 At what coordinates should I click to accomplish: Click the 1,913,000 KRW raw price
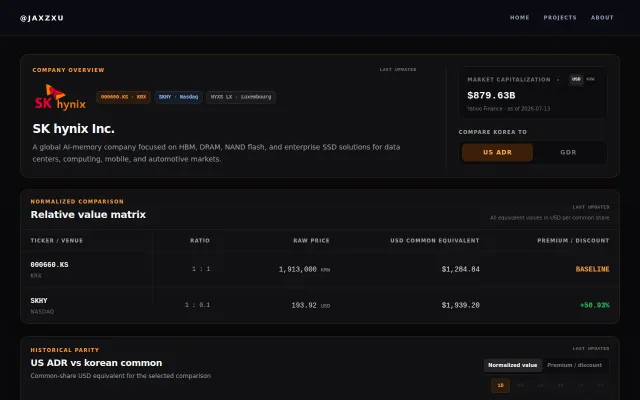point(304,269)
